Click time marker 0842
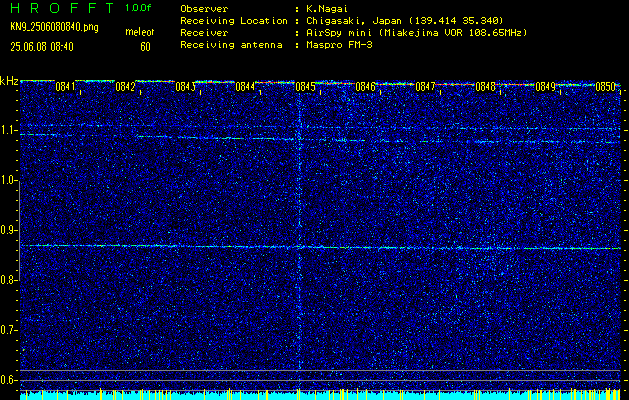 pyautogui.click(x=125, y=87)
